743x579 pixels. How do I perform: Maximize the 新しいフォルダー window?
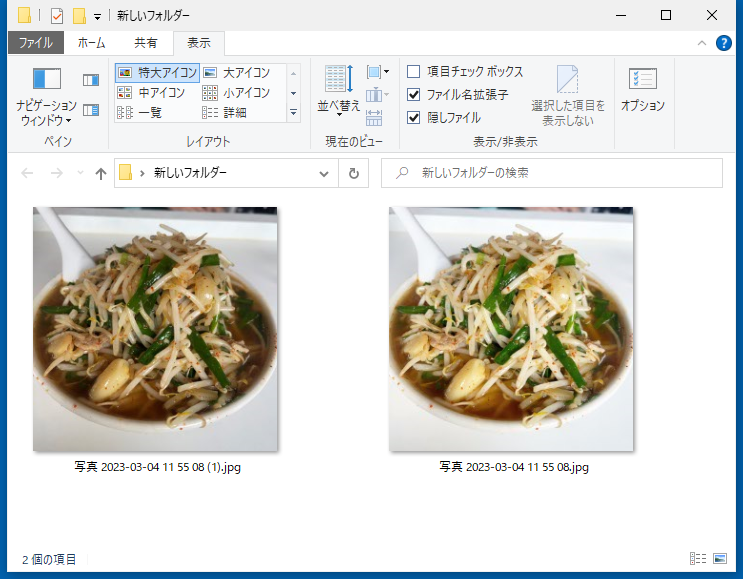pyautogui.click(x=666, y=16)
